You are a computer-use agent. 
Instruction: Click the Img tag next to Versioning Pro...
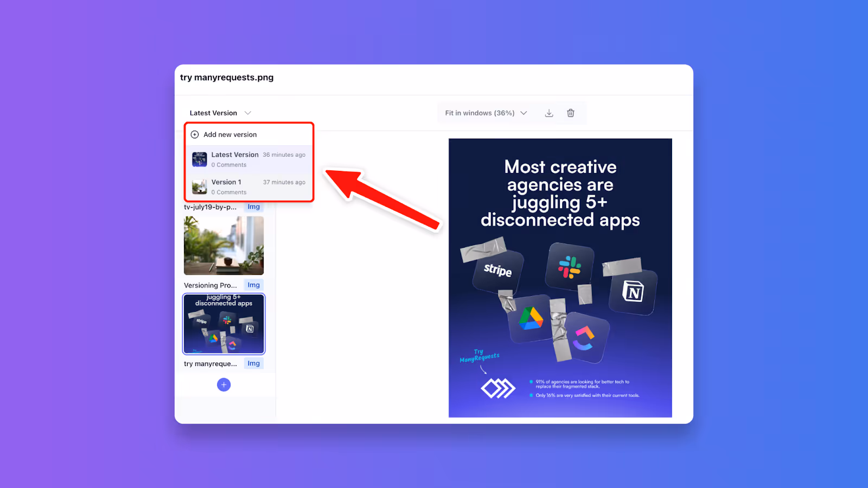coord(253,285)
